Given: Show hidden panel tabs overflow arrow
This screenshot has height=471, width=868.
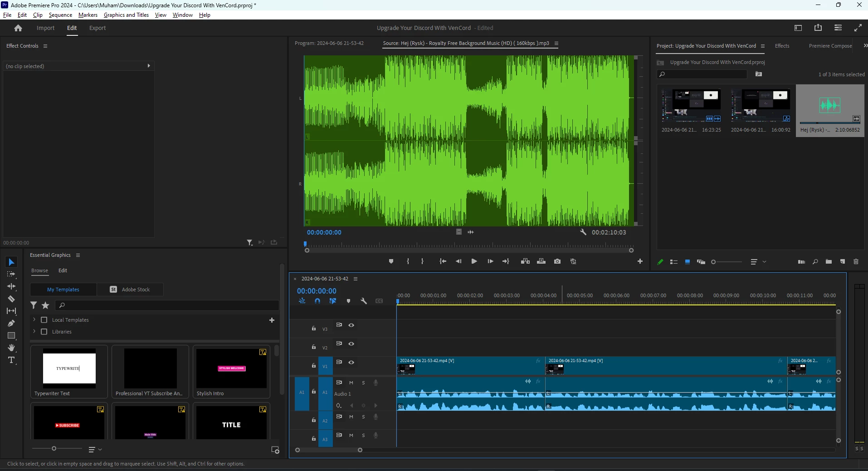Looking at the screenshot, I should pos(865,46).
